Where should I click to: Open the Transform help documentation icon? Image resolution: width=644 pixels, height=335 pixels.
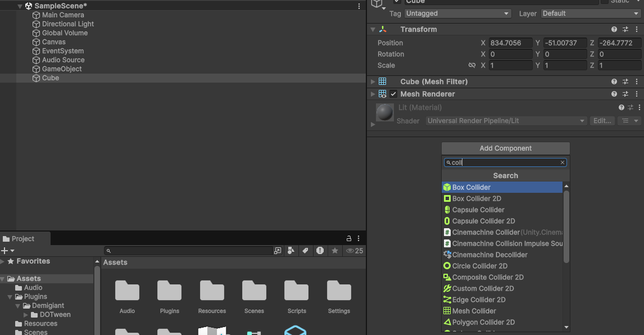pos(614,29)
